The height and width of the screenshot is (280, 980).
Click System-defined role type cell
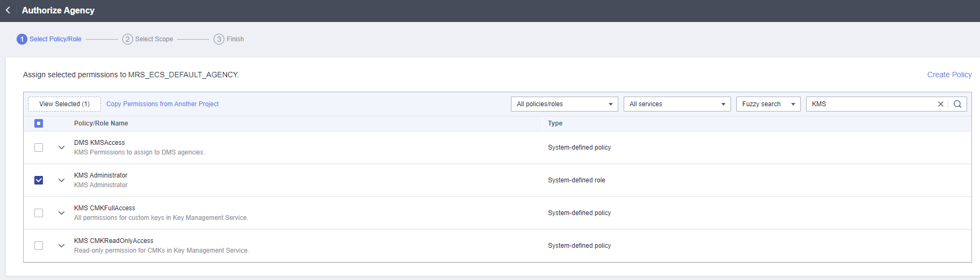(576, 180)
